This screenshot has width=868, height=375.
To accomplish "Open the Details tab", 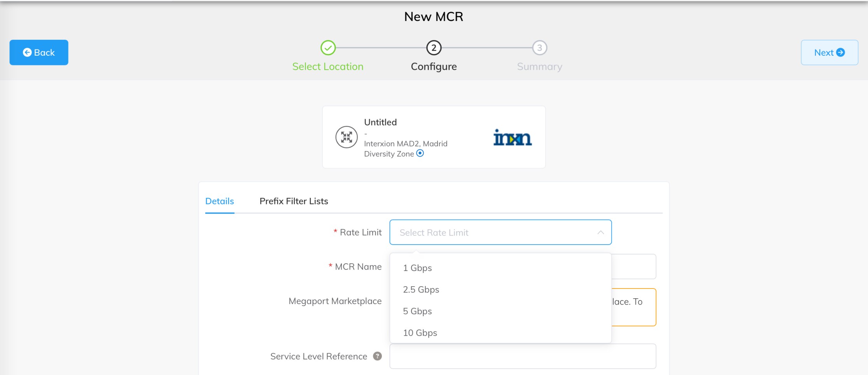I will pyautogui.click(x=220, y=201).
